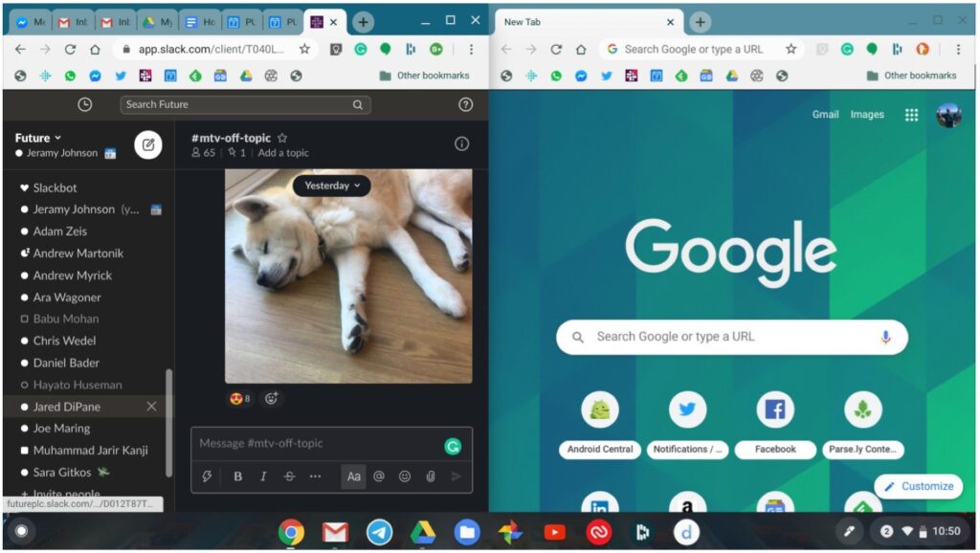Open #mtv-off-topic channel details info icon
Image resolution: width=980 pixels, height=553 pixels.
coord(461,144)
